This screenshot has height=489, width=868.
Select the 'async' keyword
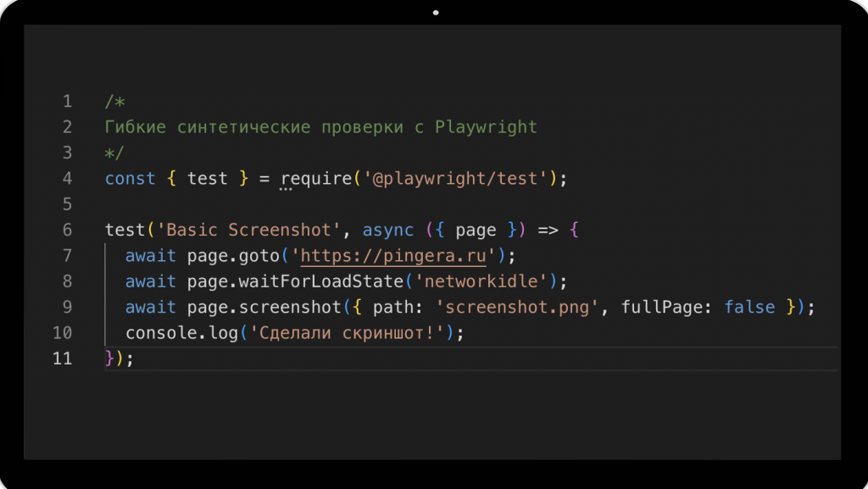(388, 231)
